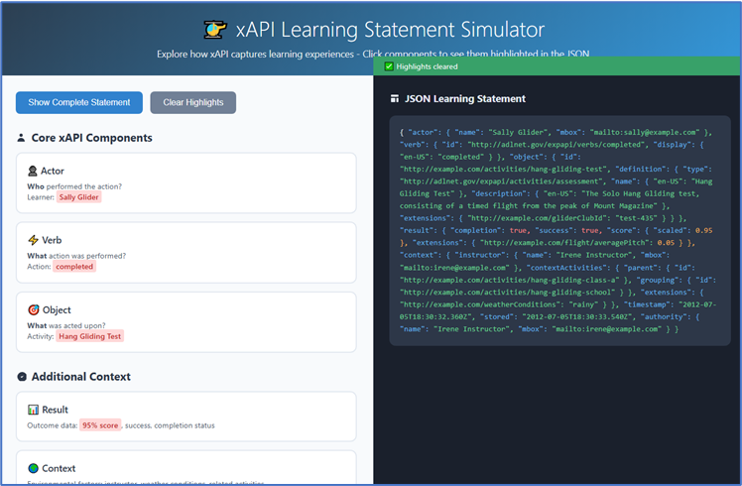Click the Verb lightning bolt icon

click(x=33, y=240)
